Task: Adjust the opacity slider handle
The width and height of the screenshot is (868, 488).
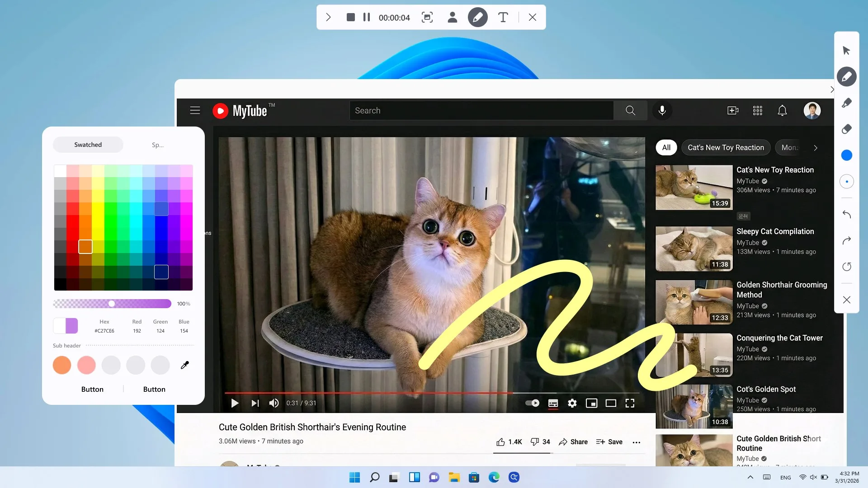Action: (x=112, y=304)
